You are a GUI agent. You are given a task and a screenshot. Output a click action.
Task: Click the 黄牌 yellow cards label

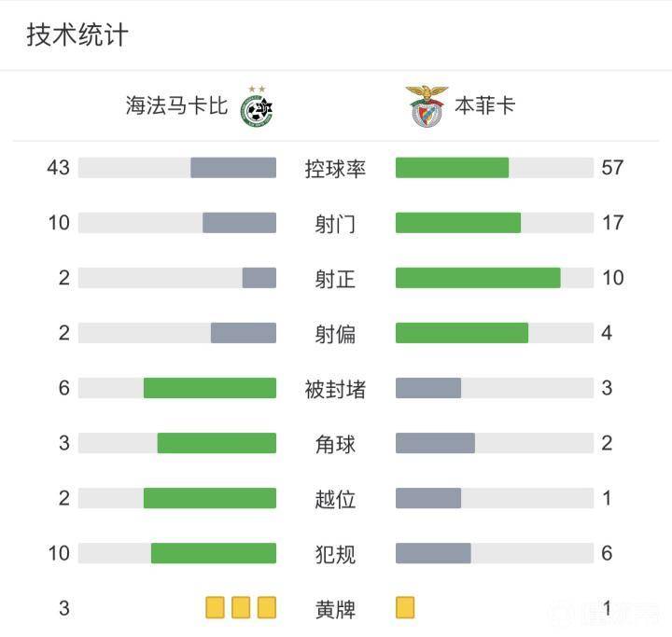pyautogui.click(x=335, y=610)
